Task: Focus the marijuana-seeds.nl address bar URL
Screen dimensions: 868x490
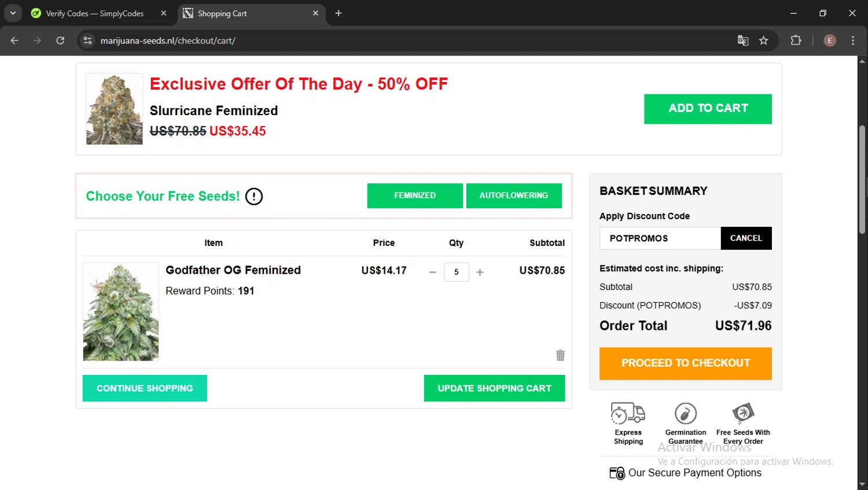Action: point(168,40)
